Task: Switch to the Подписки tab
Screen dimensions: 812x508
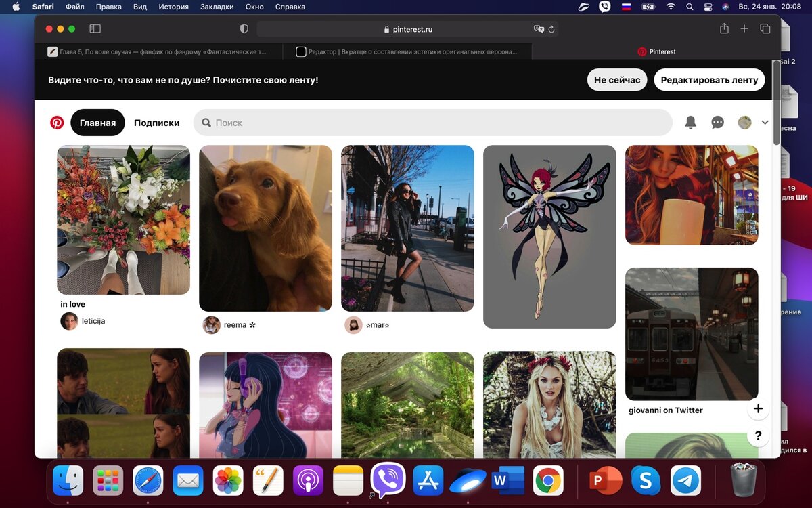Action: coord(158,123)
